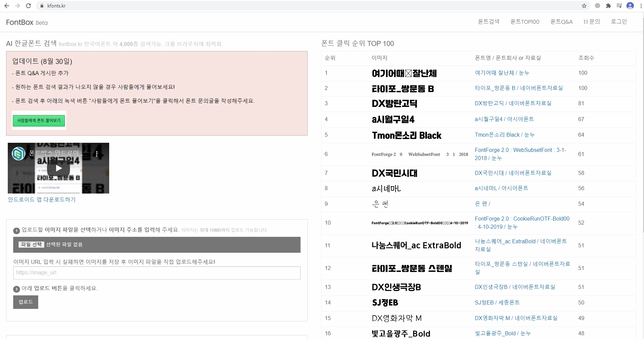This screenshot has width=644, height=339.
Task: Open the FontForge 2.0 WebSubsetFont link
Action: click(x=520, y=154)
